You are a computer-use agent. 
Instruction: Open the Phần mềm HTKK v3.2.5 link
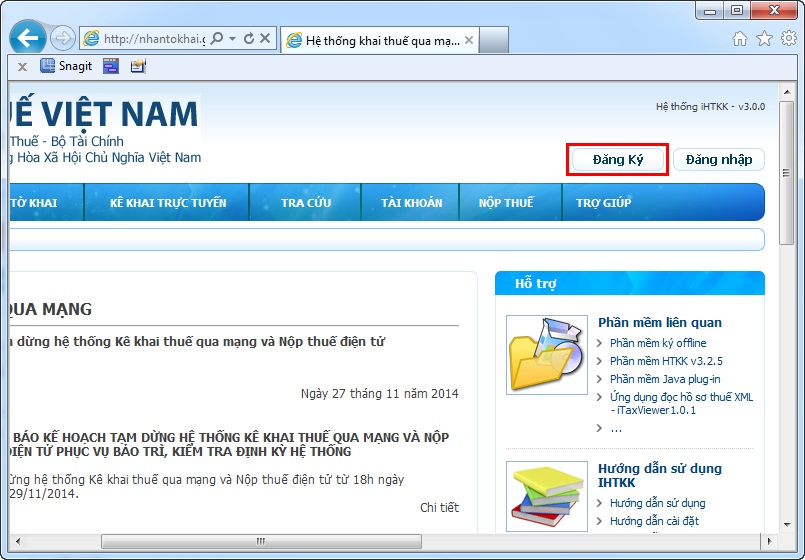click(666, 361)
